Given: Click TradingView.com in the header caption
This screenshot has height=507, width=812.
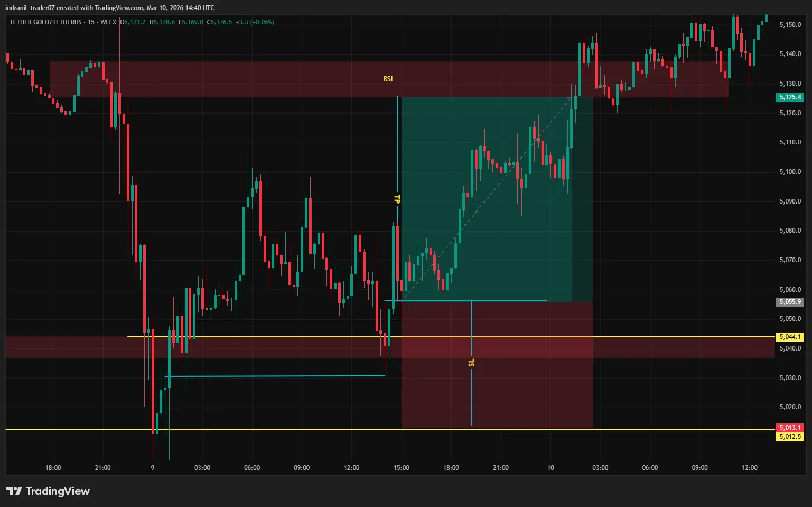Looking at the screenshot, I should [x=119, y=8].
